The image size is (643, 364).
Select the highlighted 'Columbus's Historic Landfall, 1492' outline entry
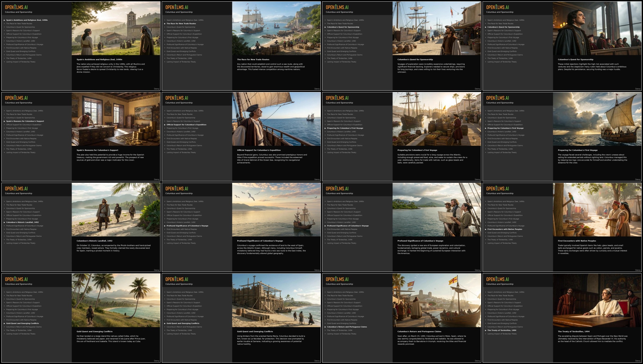pos(23,222)
